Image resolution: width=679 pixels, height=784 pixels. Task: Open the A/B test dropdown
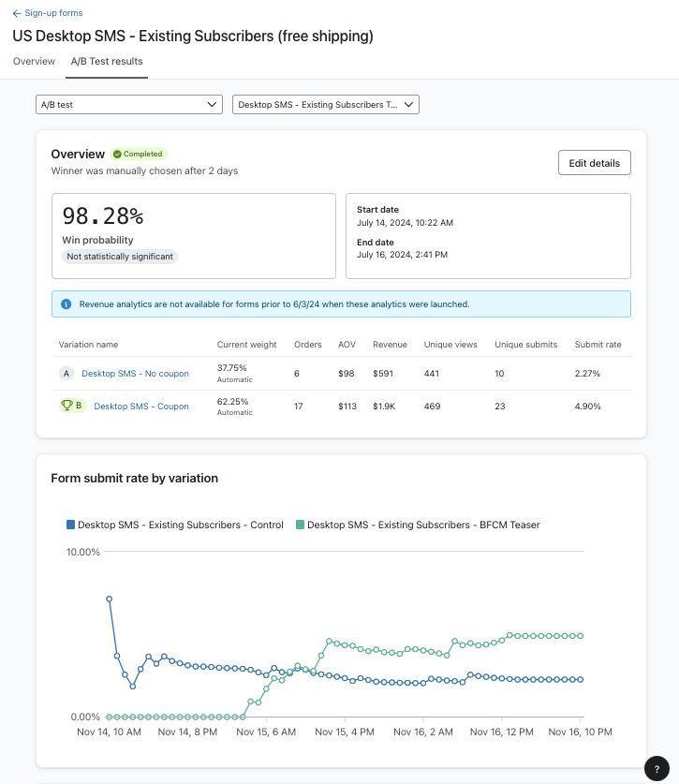(x=128, y=104)
